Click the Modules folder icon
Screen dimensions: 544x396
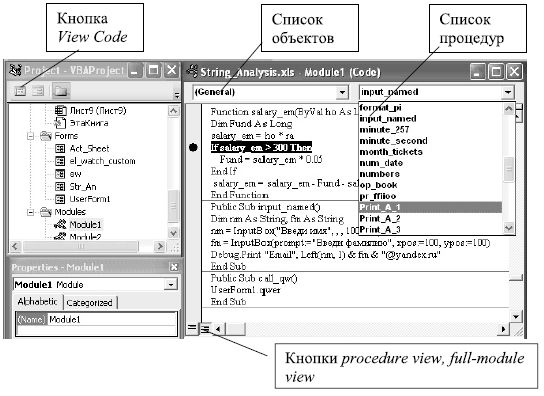pyautogui.click(x=46, y=212)
